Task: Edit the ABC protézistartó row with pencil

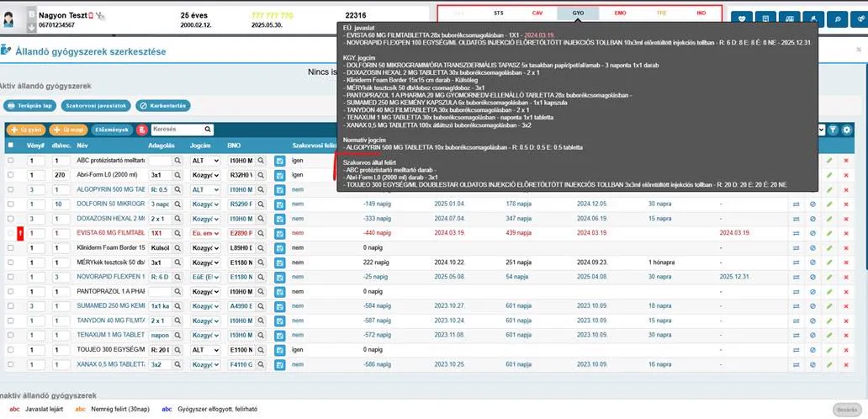Action: pos(828,161)
